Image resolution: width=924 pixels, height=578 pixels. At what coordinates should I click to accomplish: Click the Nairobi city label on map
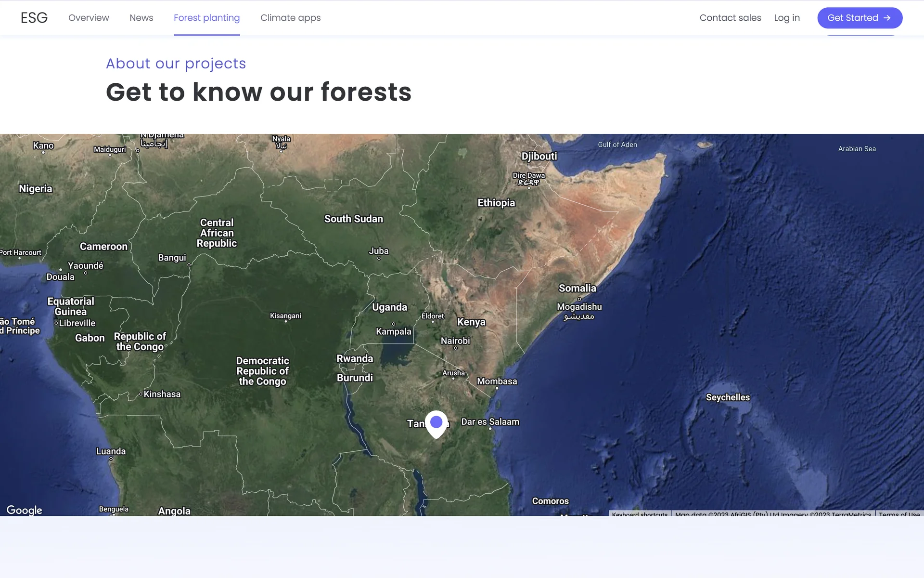coord(455,341)
